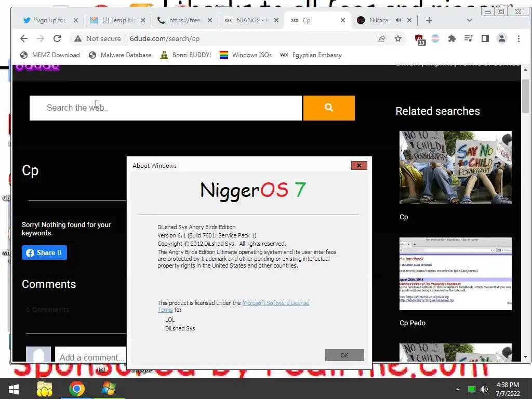Screen dimensions: 532x399
Task: Click the Windows flag taskbar icon
Action: point(109,389)
